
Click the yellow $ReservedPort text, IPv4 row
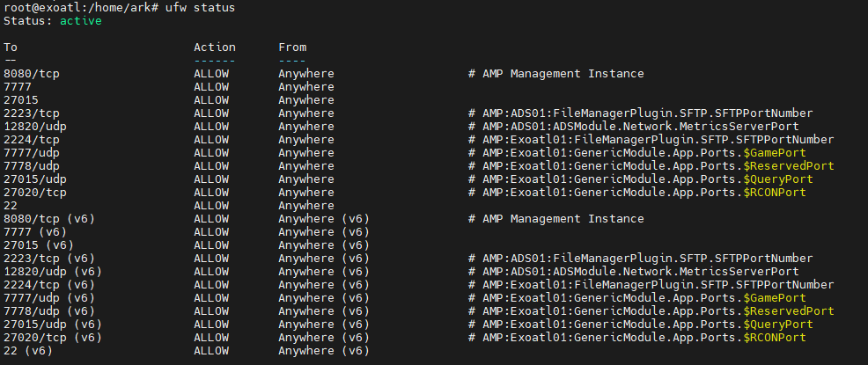tap(788, 166)
